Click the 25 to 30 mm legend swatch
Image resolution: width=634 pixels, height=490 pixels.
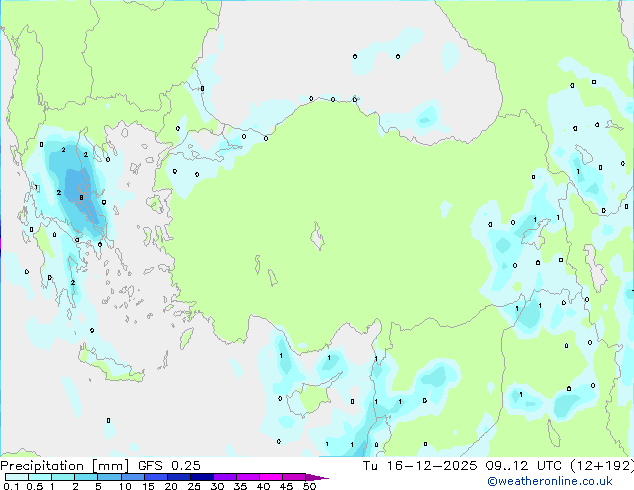click(x=202, y=477)
